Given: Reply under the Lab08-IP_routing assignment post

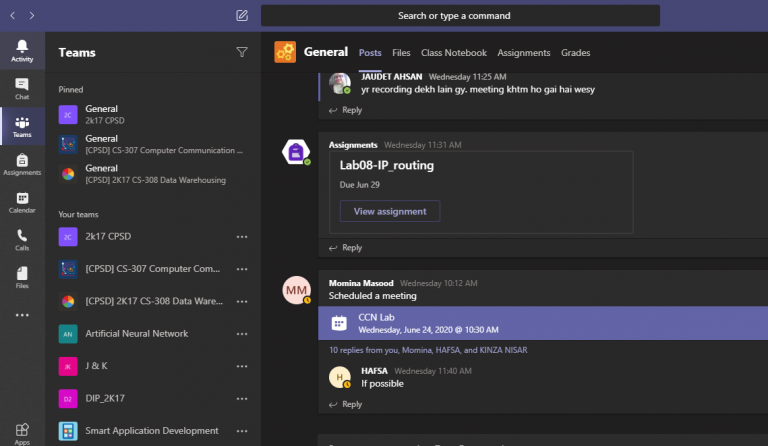Looking at the screenshot, I should [346, 248].
